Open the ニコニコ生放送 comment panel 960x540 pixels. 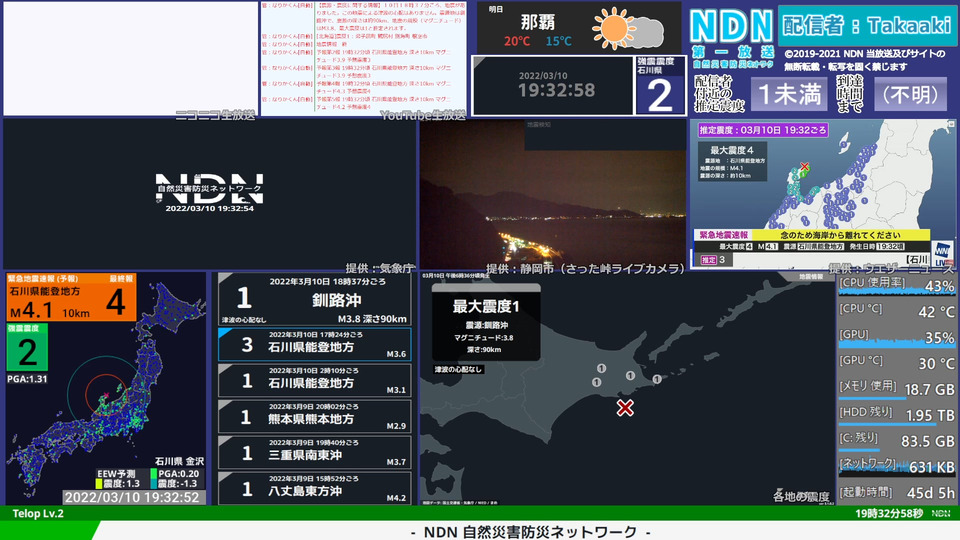[131, 58]
